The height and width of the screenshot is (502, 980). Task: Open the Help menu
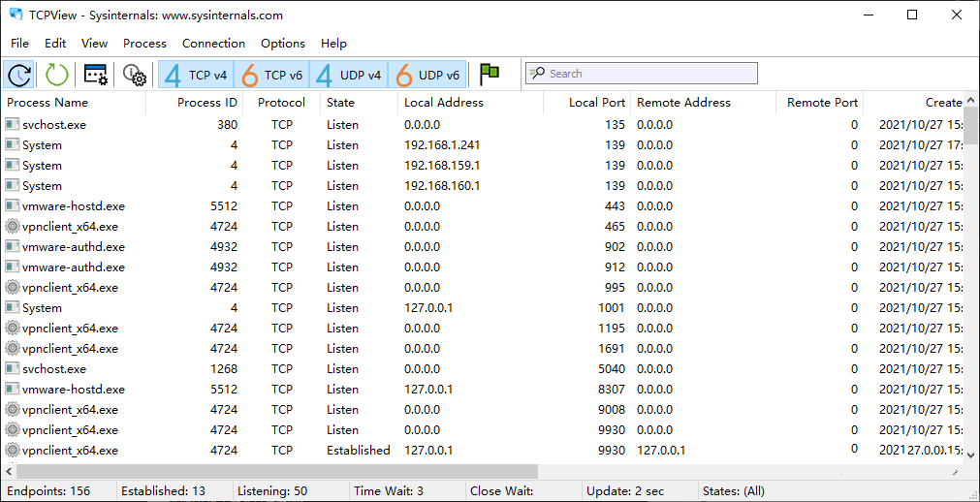(333, 44)
